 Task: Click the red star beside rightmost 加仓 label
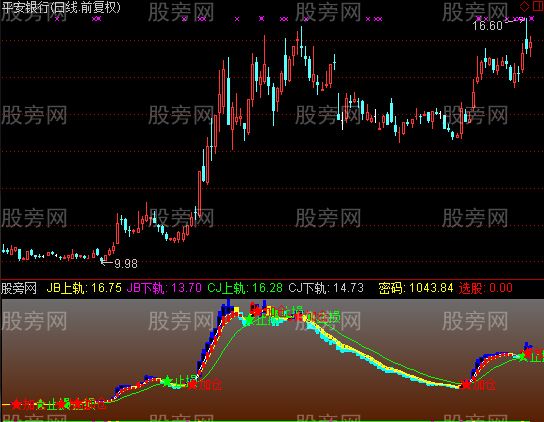(466, 385)
